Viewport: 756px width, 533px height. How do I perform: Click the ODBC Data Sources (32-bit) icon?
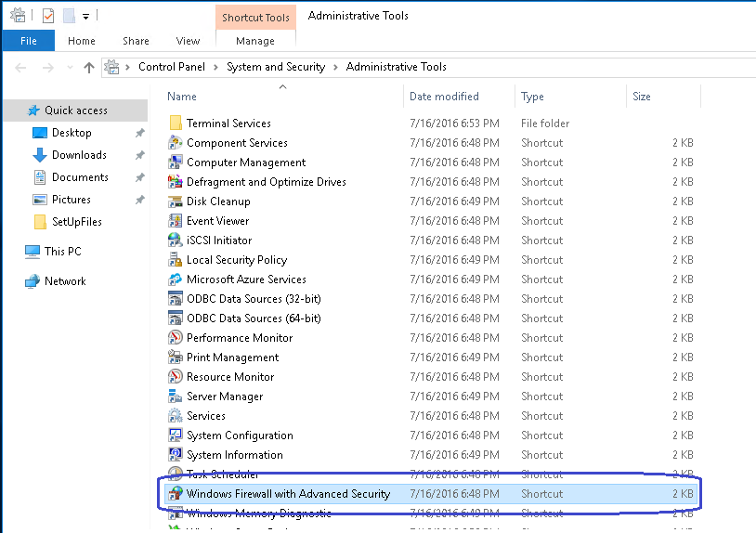(175, 299)
